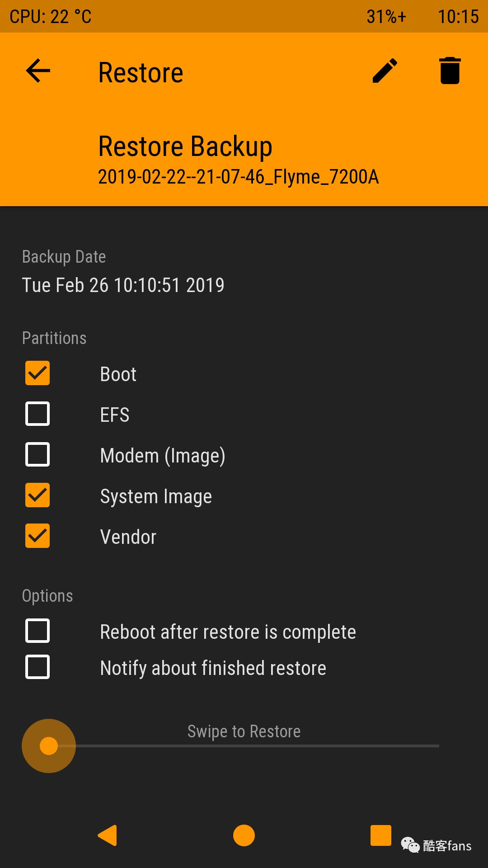
Task: Tap the Restore page title
Action: [x=141, y=72]
